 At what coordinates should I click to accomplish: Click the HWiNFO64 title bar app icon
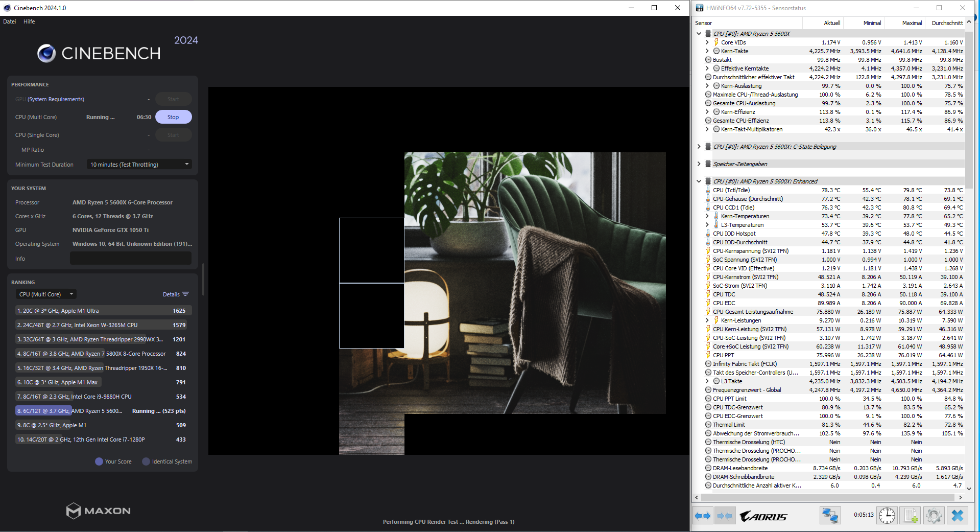pos(700,8)
